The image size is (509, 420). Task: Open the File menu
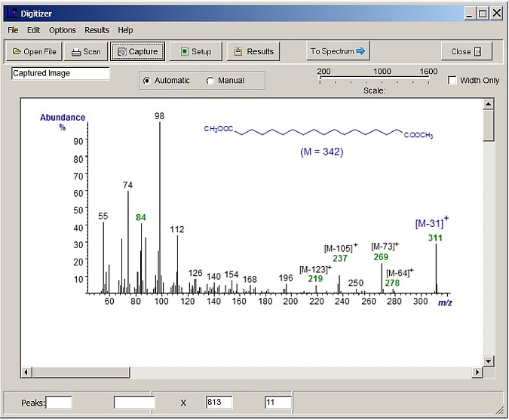point(13,30)
